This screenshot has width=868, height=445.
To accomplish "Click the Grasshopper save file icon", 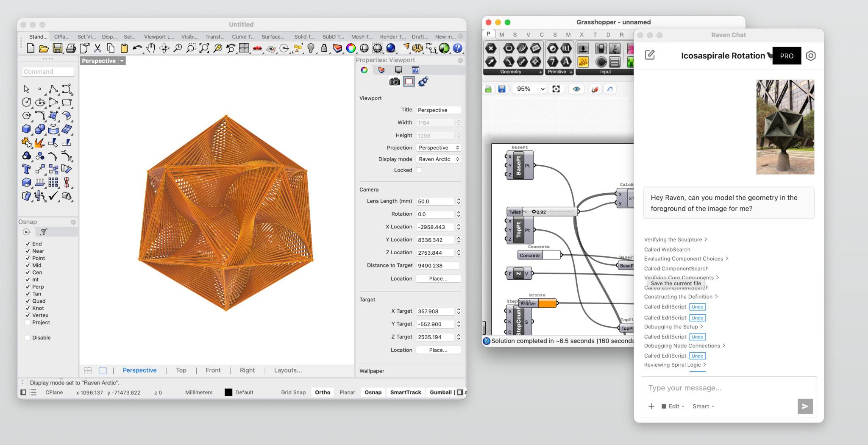I will (502, 89).
